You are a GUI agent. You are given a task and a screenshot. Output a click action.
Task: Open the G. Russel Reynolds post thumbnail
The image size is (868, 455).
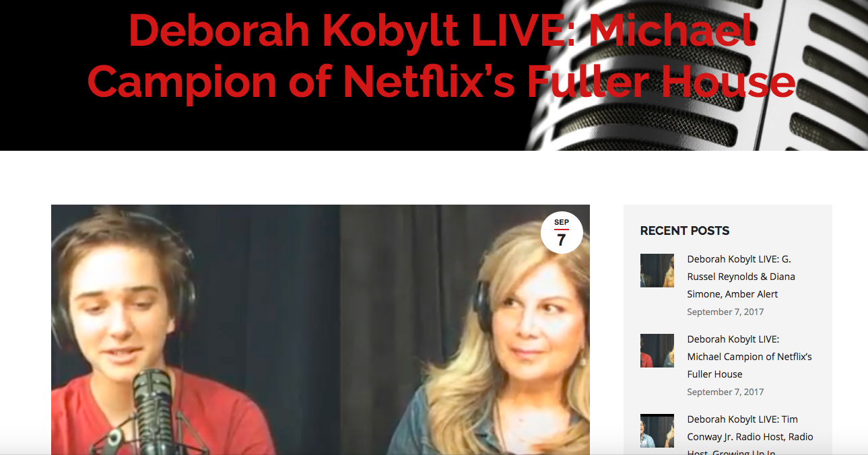pos(657,271)
